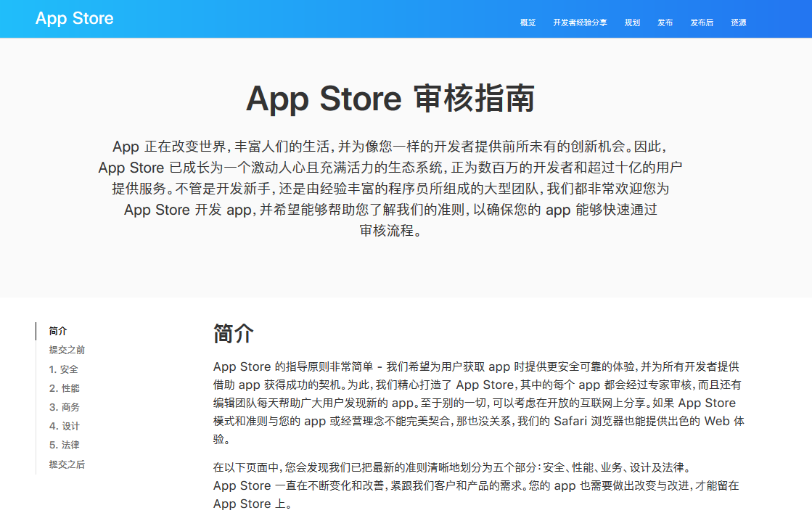Go to 2. 性能 in sidebar
This screenshot has width=812, height=521.
65,388
